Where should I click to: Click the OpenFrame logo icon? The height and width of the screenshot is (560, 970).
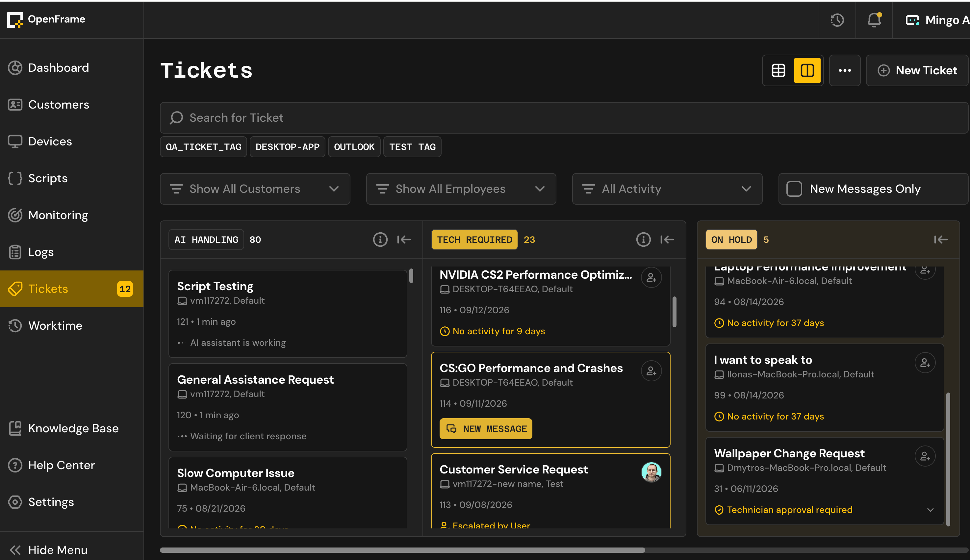[15, 20]
